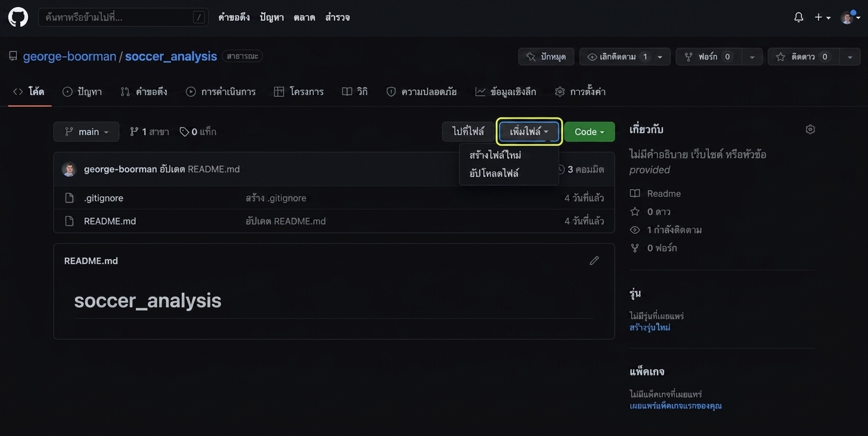Click the ฟอร์ก fork button

(x=708, y=57)
